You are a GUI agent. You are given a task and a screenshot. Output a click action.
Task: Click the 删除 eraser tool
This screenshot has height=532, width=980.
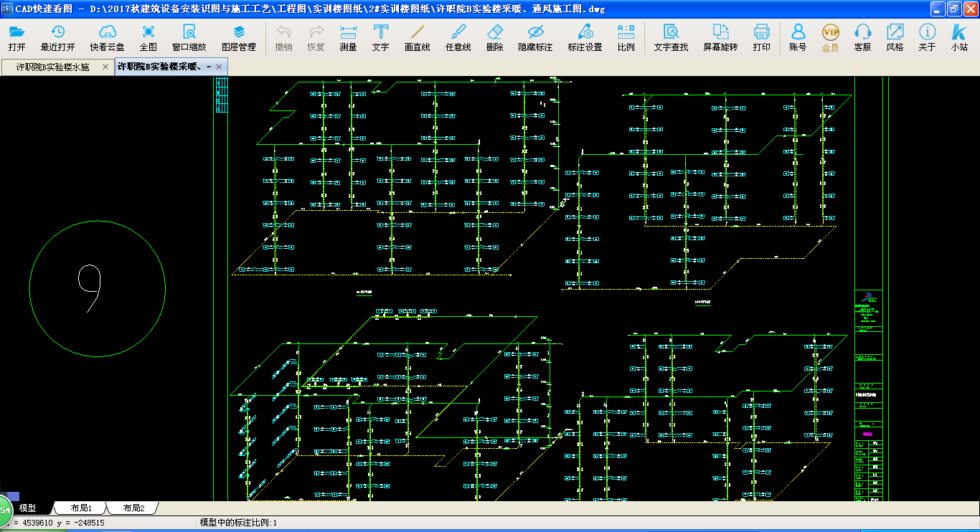494,32
